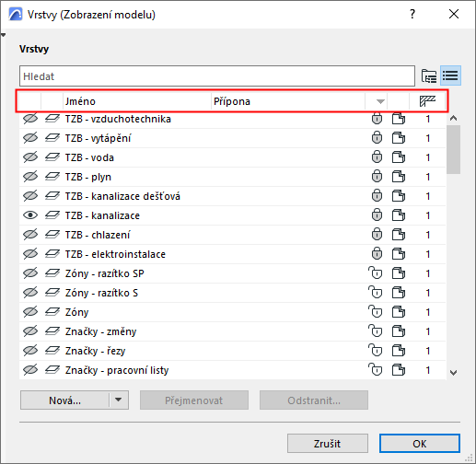
Task: Close the Vrstvy dialog window
Action: [x=454, y=14]
